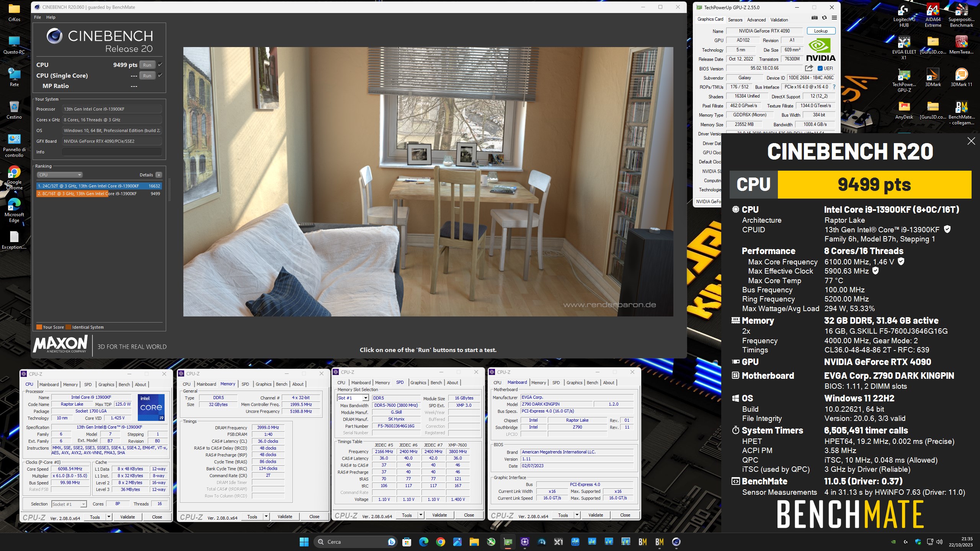
Task: Click Validate in the CPU-Z Memory window
Action: (285, 517)
